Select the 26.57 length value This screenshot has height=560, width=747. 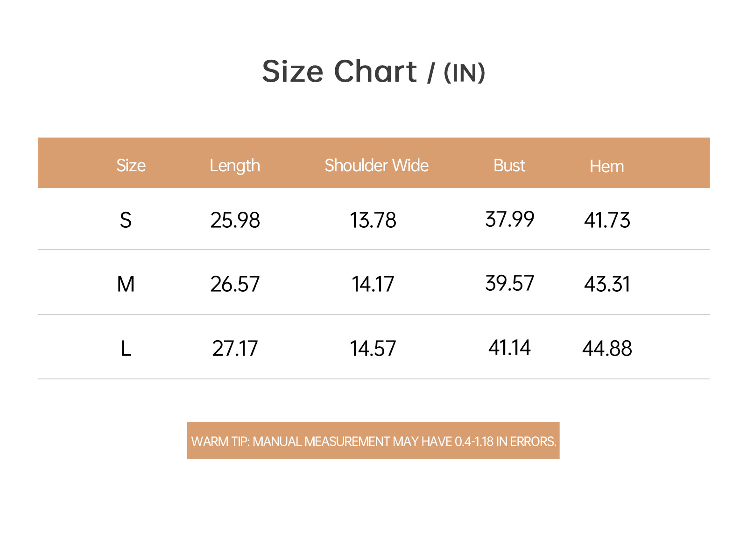click(x=235, y=284)
